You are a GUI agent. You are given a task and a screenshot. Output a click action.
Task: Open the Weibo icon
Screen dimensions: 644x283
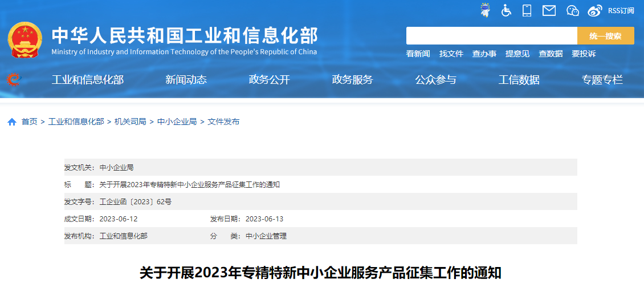click(x=595, y=11)
